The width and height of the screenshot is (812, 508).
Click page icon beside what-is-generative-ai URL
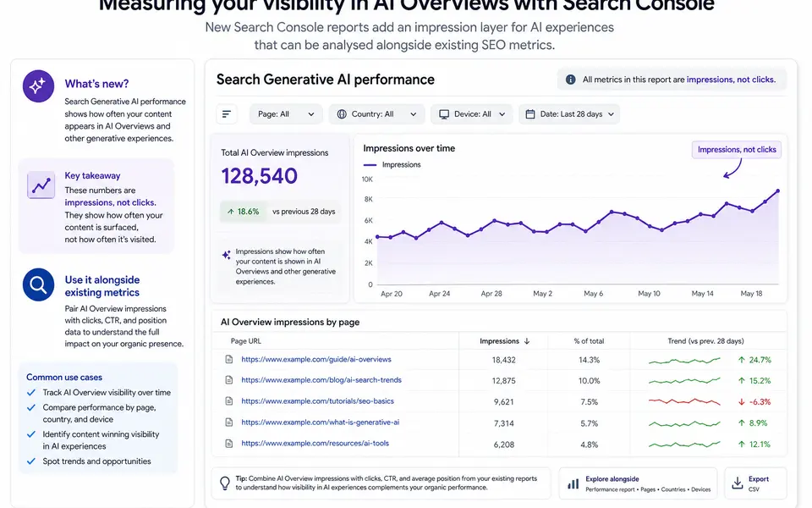tap(229, 422)
